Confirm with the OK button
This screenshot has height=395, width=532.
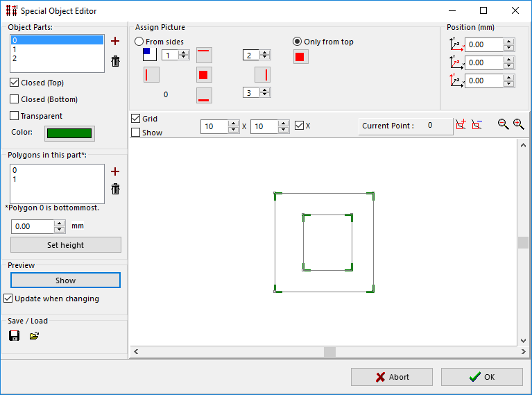click(x=482, y=377)
